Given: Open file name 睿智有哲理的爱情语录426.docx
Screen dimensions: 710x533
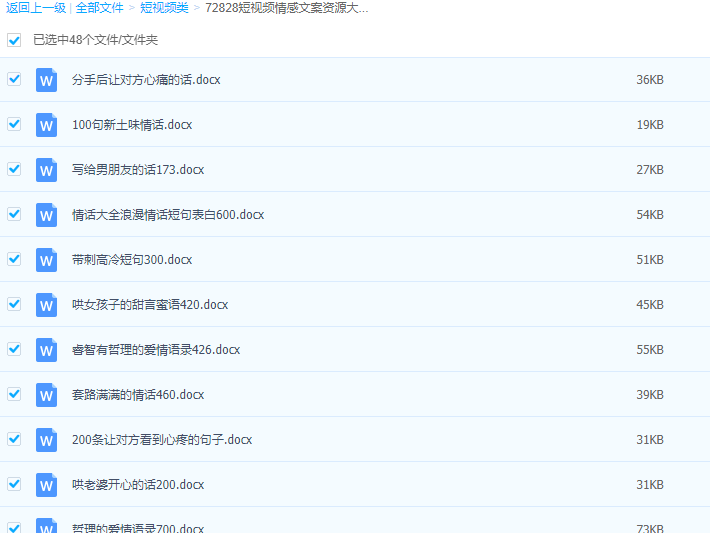Looking at the screenshot, I should pyautogui.click(x=156, y=350).
